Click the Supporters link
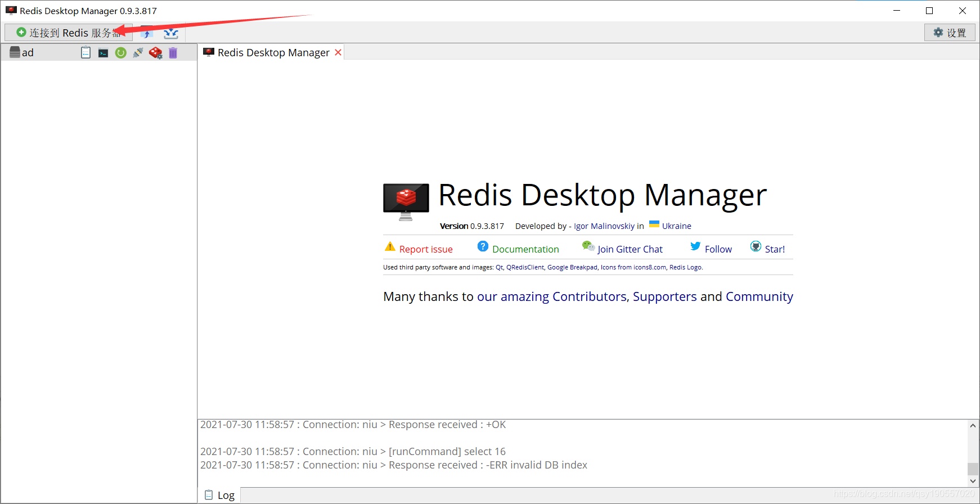Screen dimensions: 980x504 [665, 296]
